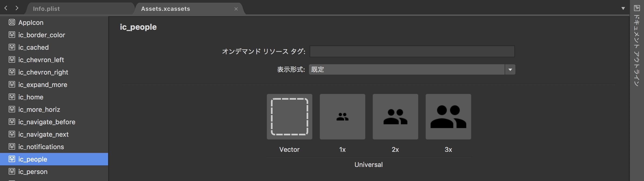
Task: Navigate forward with the right arrow
Action: pyautogui.click(x=17, y=8)
